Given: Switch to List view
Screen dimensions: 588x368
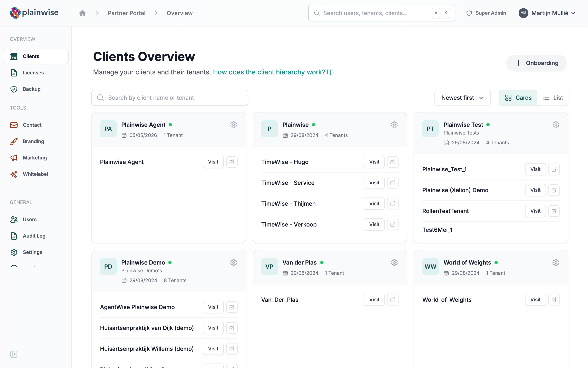Looking at the screenshot, I should click(x=552, y=98).
